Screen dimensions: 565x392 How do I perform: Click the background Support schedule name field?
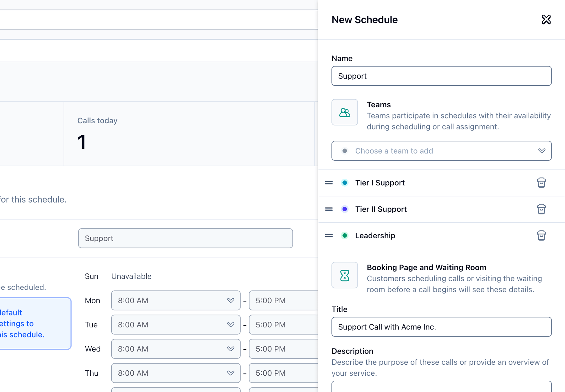(x=186, y=238)
